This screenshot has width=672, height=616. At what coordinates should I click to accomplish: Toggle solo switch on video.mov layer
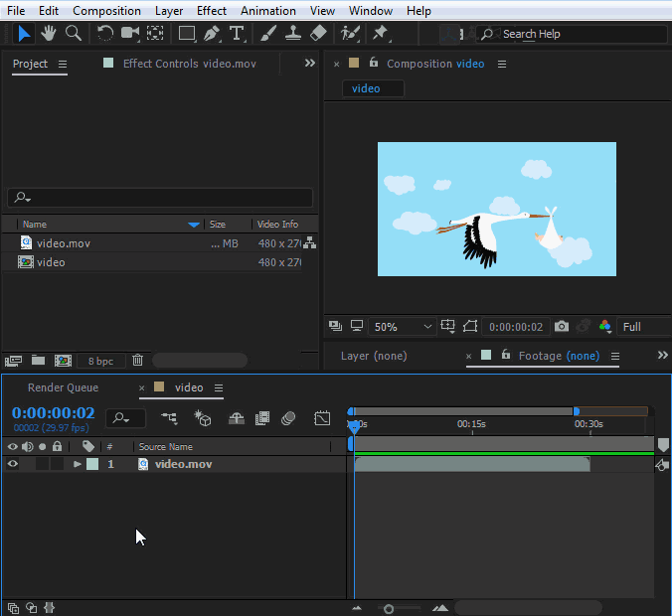(42, 464)
